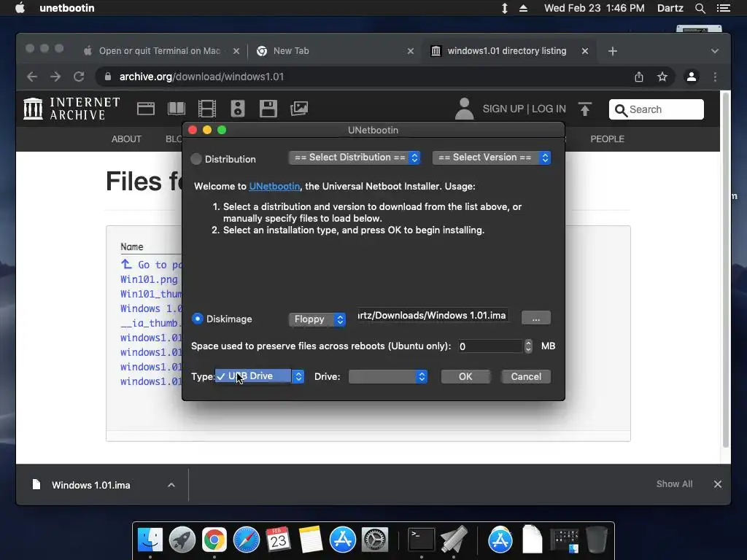Click the OK button in UNetbootin
The image size is (747, 560).
coord(465,377)
